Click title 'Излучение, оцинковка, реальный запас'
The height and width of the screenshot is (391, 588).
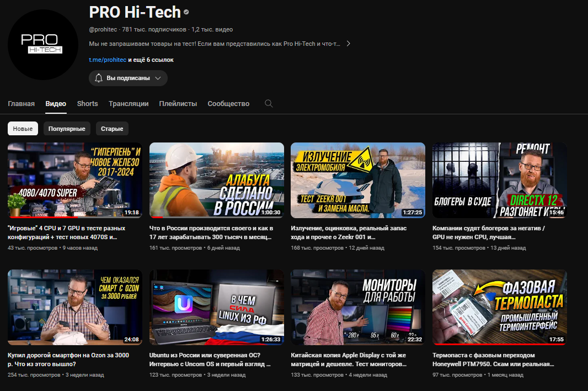349,233
